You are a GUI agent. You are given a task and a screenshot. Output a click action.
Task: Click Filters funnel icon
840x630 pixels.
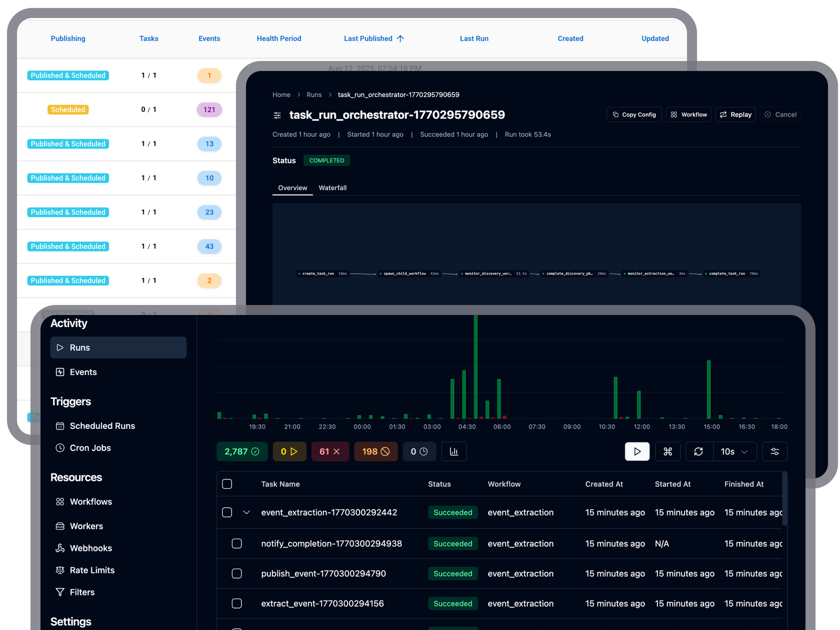(60, 592)
